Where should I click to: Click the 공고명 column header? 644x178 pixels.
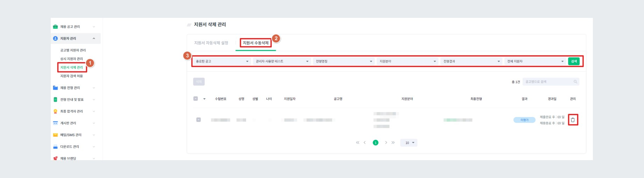tap(338, 99)
